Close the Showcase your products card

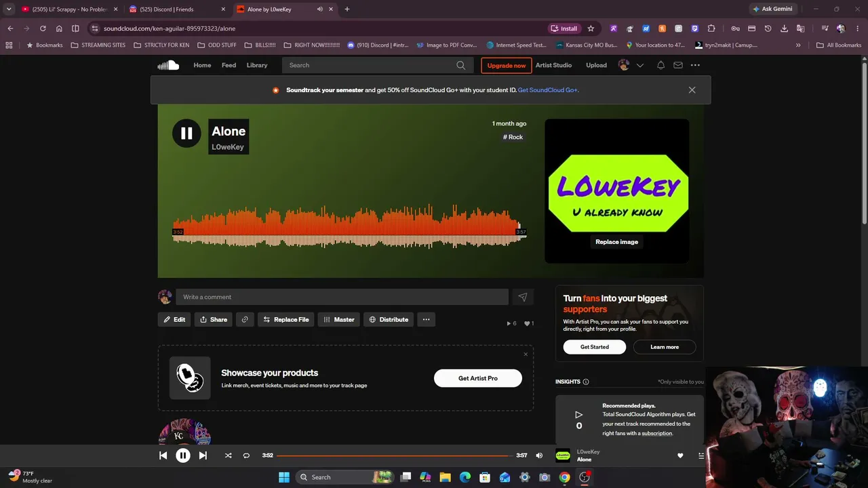click(526, 354)
